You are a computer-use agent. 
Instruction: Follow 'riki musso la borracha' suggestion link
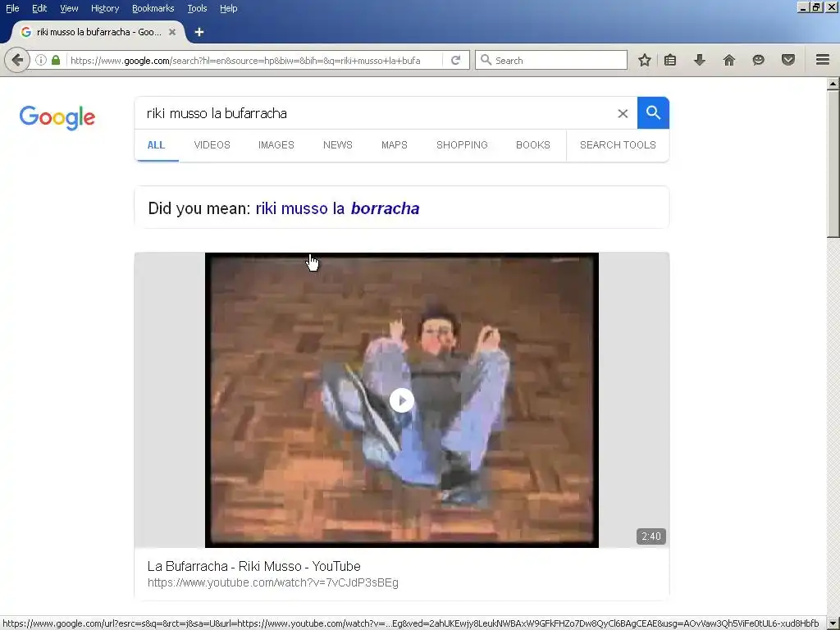337,208
